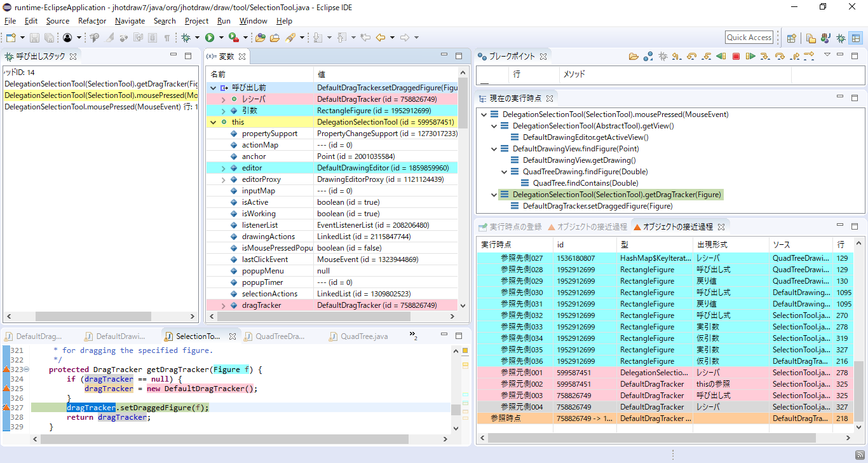The width and height of the screenshot is (868, 463).
Task: Switch to 実行時点の登録 tab
Action: click(510, 226)
